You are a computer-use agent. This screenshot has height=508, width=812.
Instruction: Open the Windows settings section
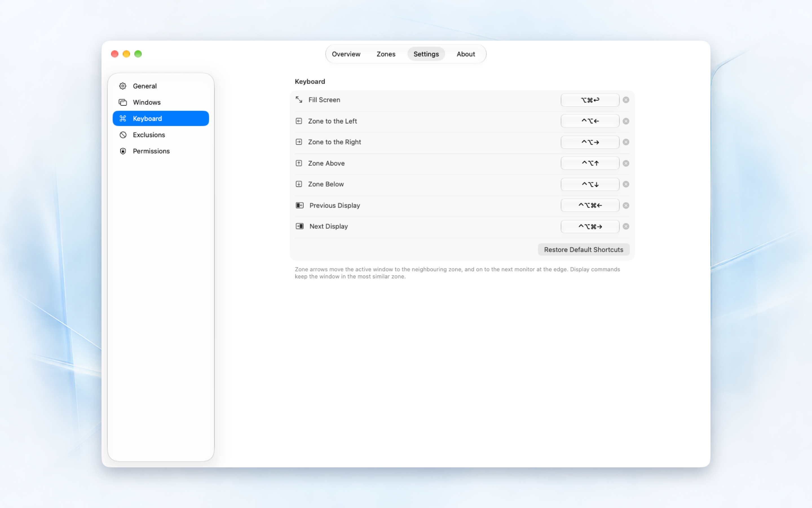(x=161, y=102)
